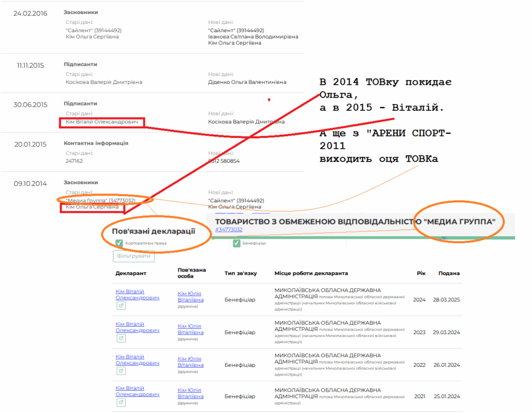532x413 pixels.
Task: Open Кім Віталій Олександрович link in 2022 row
Action: [137, 360]
